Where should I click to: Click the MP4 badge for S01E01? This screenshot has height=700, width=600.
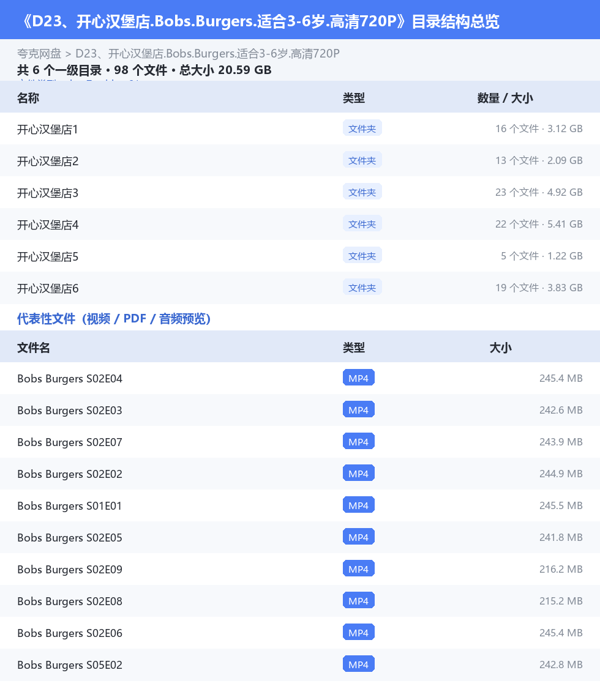pos(358,505)
